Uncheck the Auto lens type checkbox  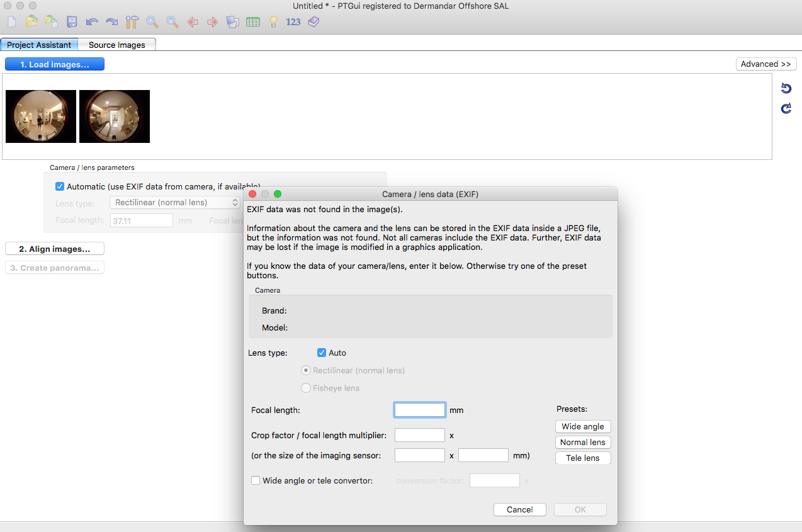[x=322, y=353]
